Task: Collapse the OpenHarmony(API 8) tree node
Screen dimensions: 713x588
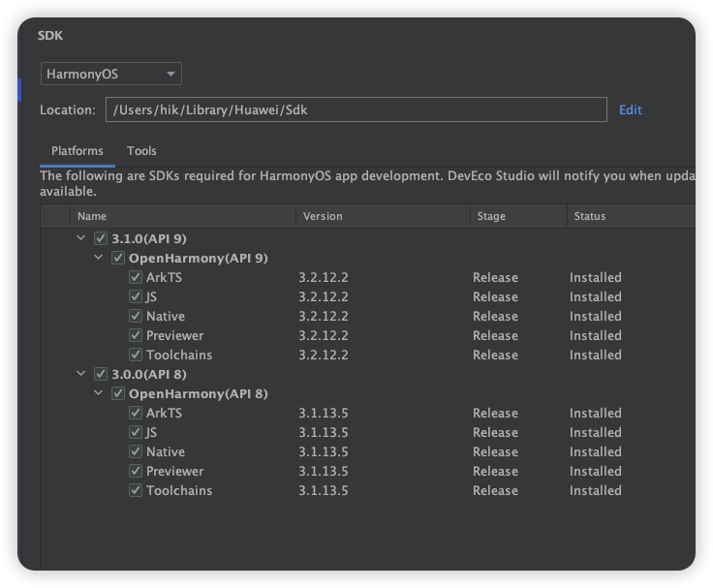Action: click(98, 393)
